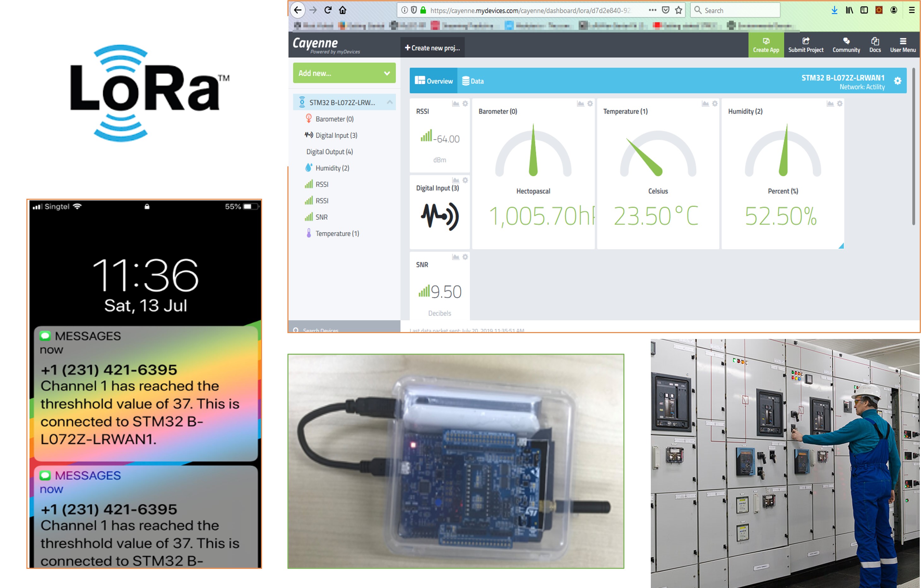This screenshot has height=588, width=921.
Task: Select Digital Output (4) in the sidebar
Action: [329, 152]
